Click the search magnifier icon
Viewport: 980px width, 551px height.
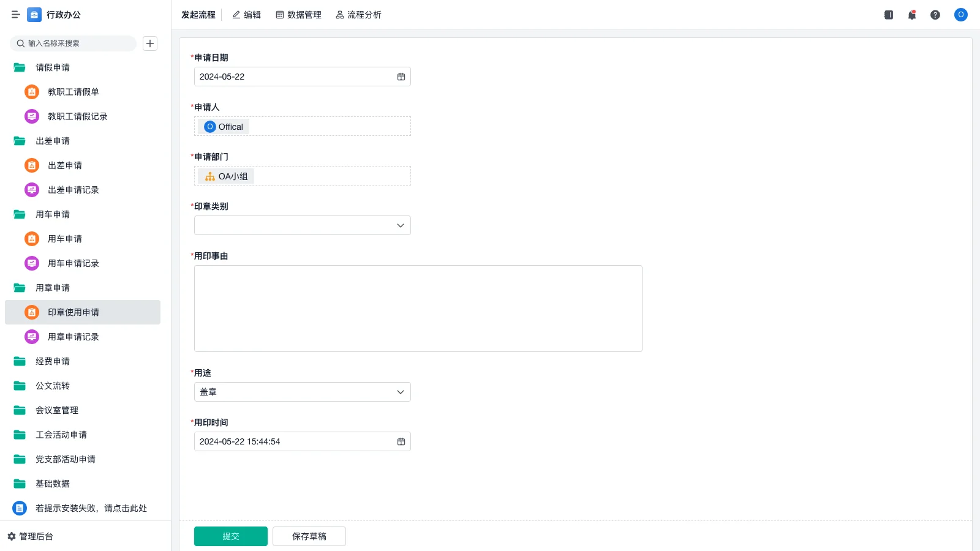coord(21,43)
